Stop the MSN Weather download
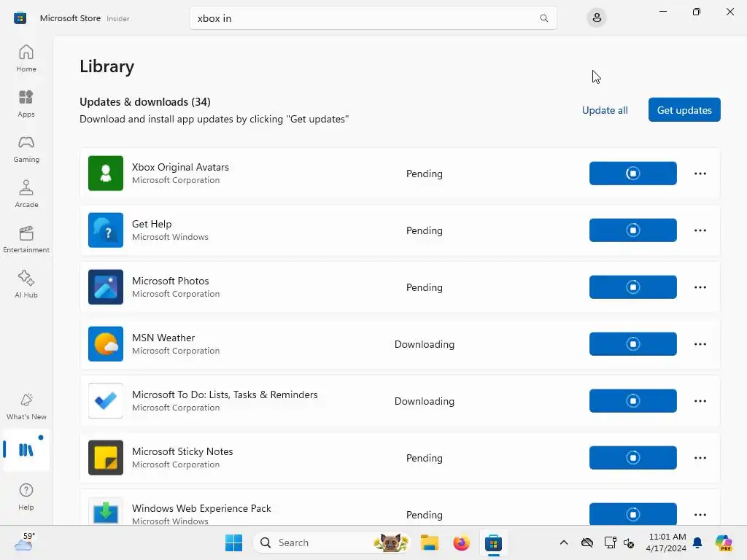Image resolution: width=747 pixels, height=560 pixels. 632,344
